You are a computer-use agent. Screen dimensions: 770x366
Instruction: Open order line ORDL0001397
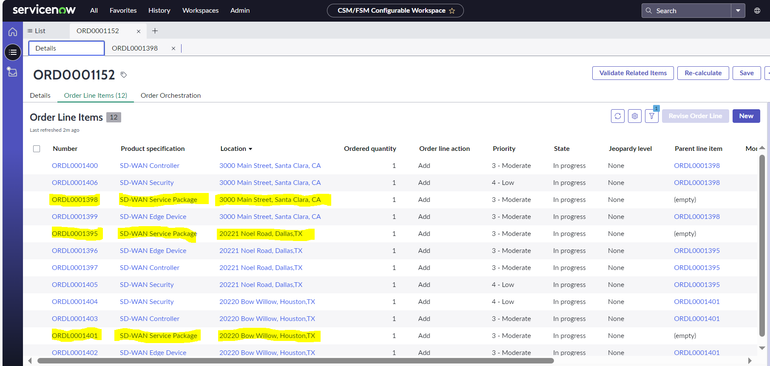click(75, 268)
